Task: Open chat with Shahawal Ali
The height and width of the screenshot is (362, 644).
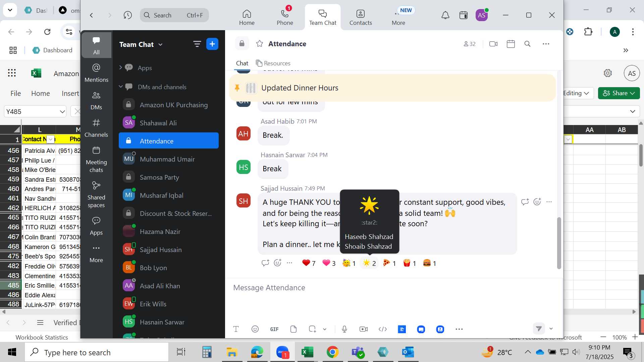Action: pyautogui.click(x=169, y=123)
